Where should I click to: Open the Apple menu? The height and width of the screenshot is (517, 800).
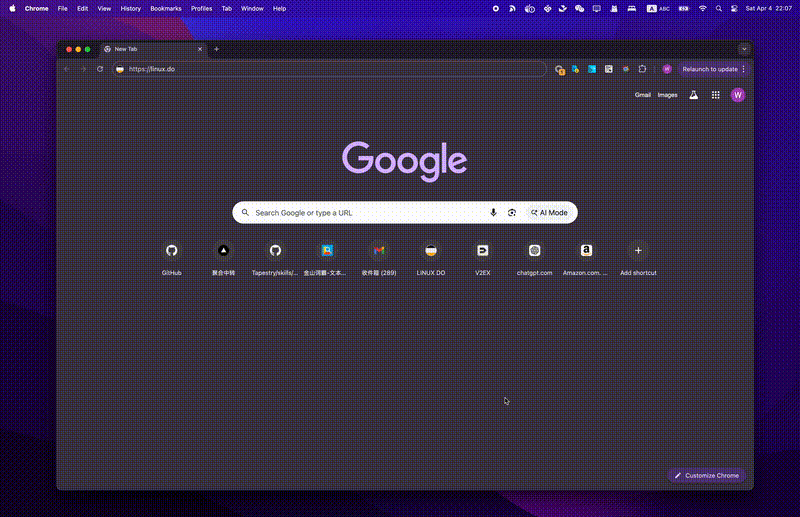click(12, 9)
